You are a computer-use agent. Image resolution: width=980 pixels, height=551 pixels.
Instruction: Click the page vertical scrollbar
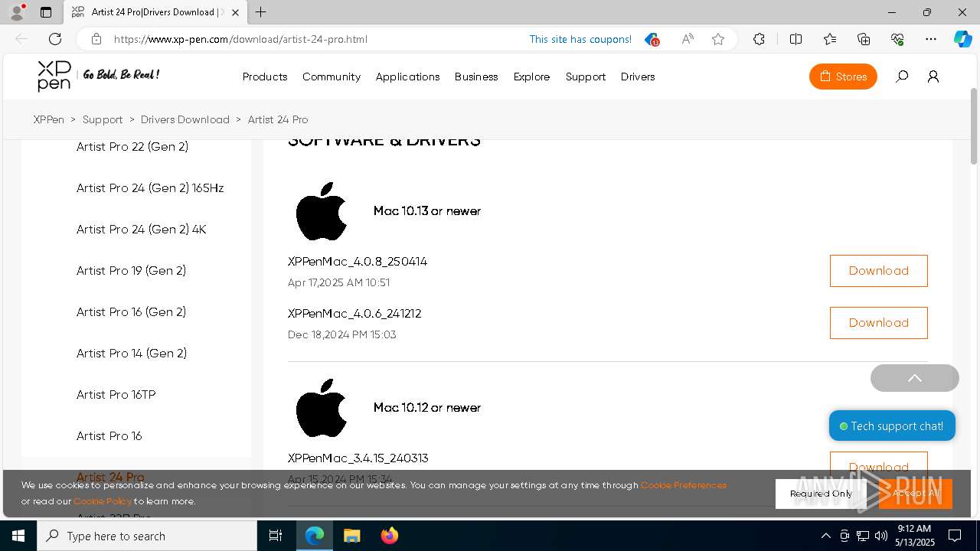974,126
